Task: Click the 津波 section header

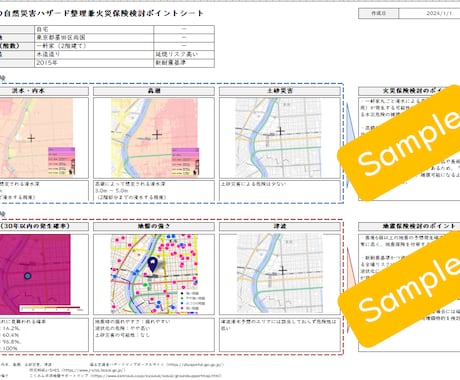Action: [x=280, y=226]
